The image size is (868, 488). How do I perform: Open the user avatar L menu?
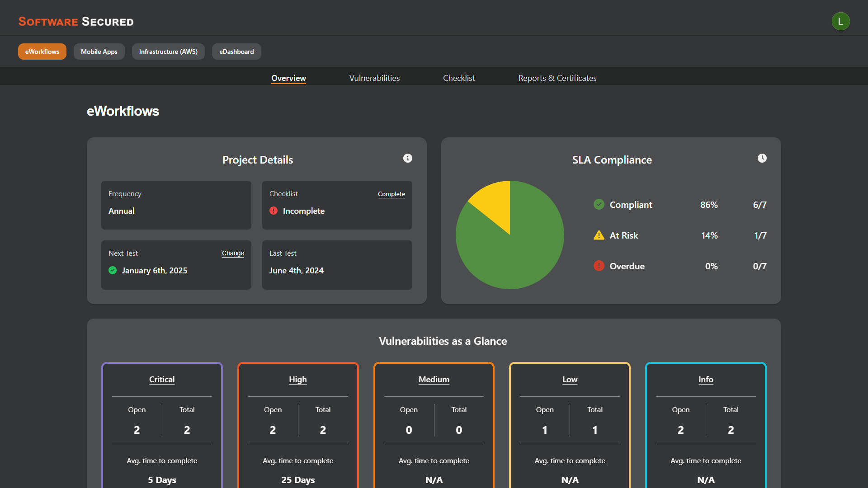[x=840, y=21]
